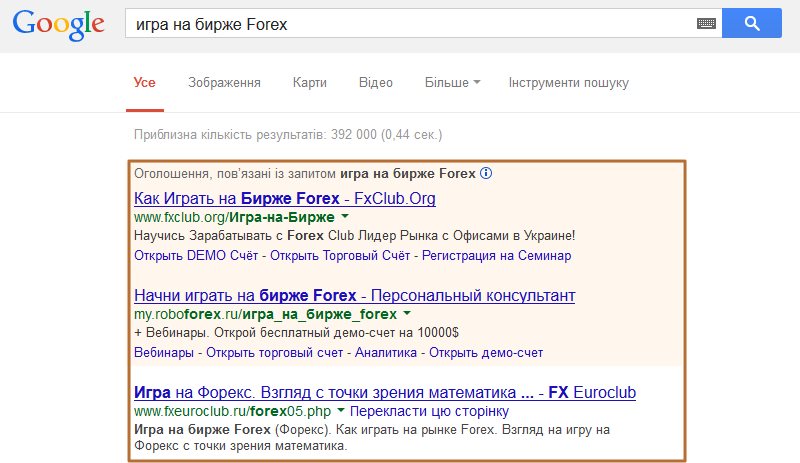Click Открыть демо-счет sitelink
This screenshot has width=800, height=463.
486,353
